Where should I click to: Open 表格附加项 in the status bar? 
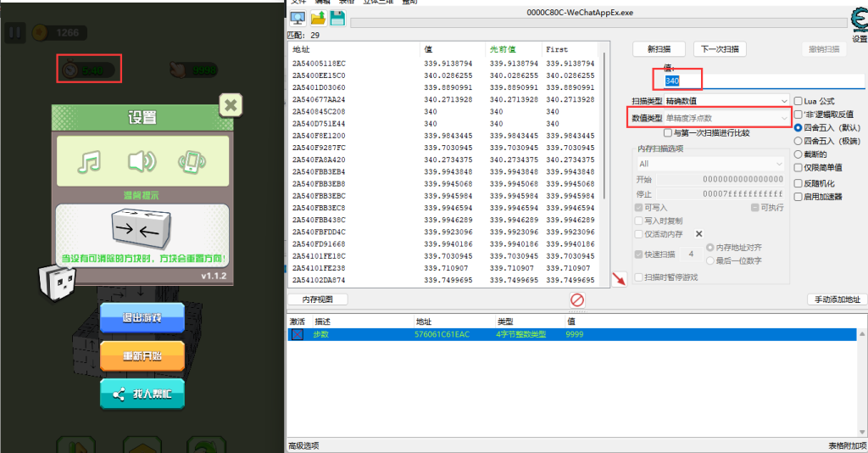coord(847,446)
